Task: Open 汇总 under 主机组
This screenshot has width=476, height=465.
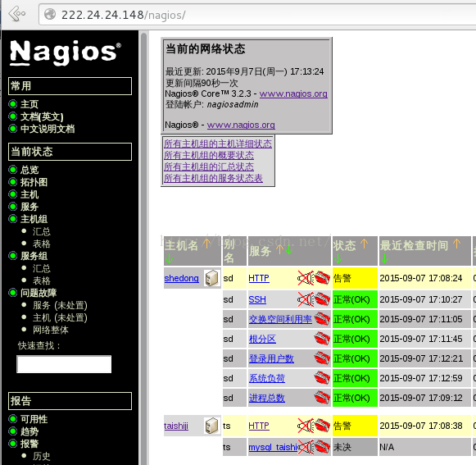Action: 42,231
